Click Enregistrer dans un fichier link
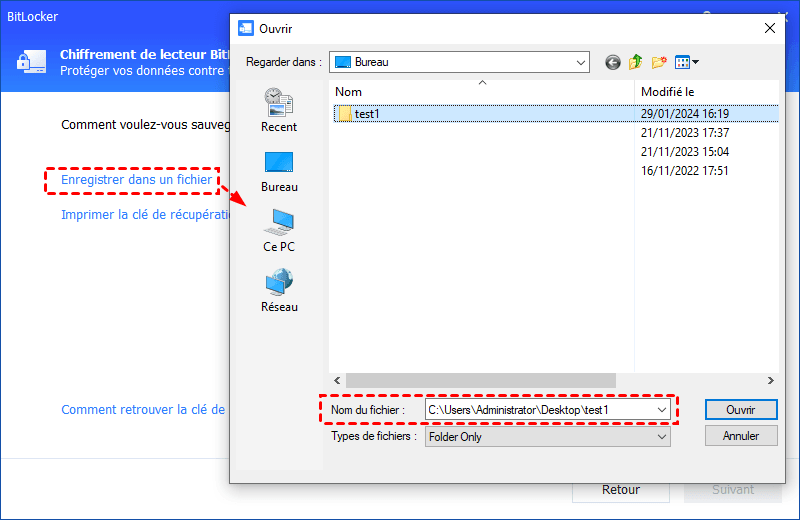Screen dimensions: 800x520 pyautogui.click(x=136, y=180)
